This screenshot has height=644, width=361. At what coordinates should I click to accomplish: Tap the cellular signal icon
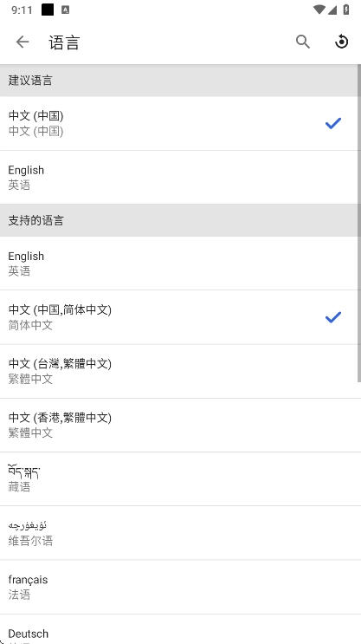pyautogui.click(x=332, y=10)
